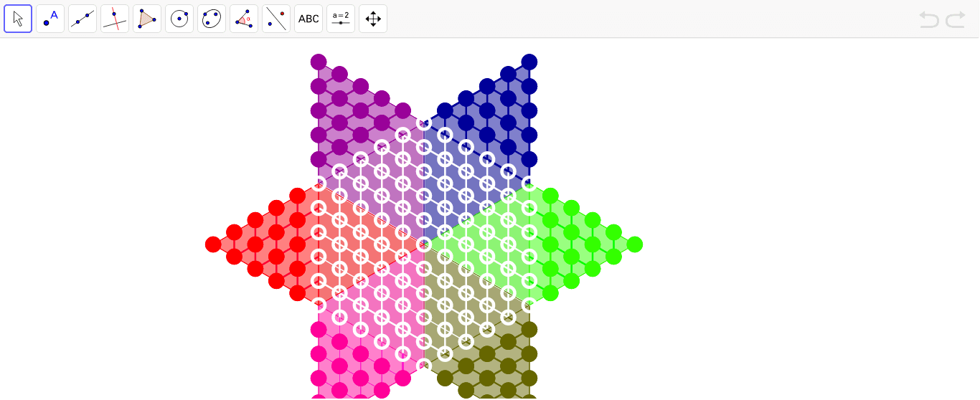
Task: Click the blue peg at the top-right star tip
Action: click(529, 62)
